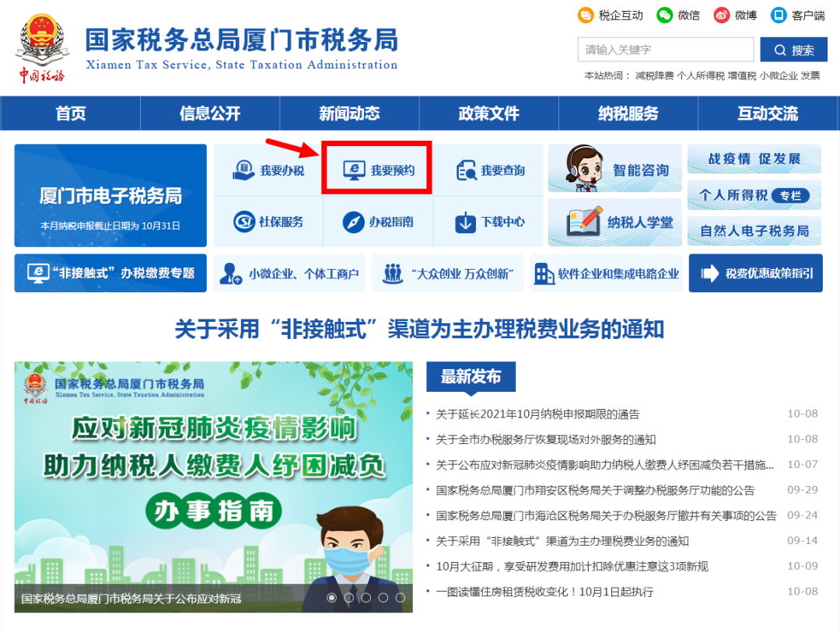Open 一图读懂住房租赁税收变化 article
The width and height of the screenshot is (840, 632).
click(x=544, y=592)
